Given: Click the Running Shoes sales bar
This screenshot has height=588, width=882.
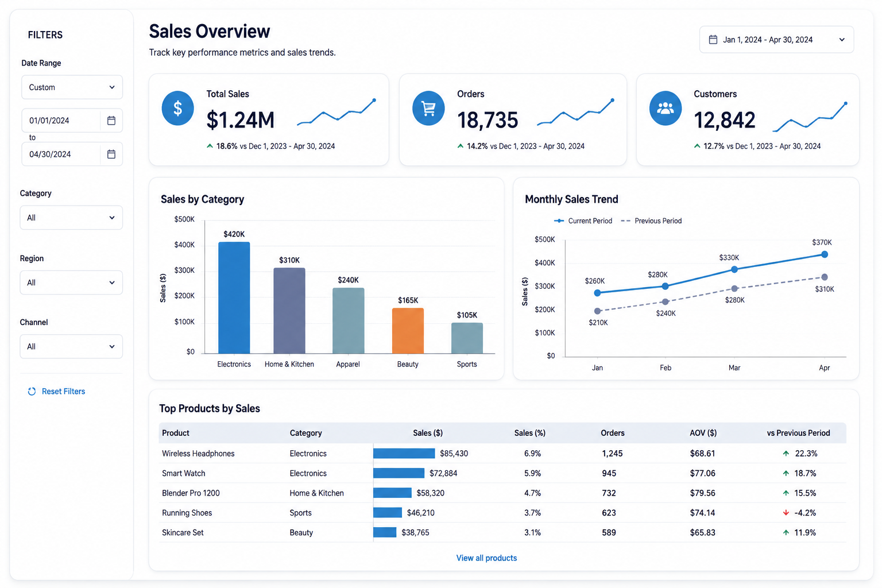Looking at the screenshot, I should [388, 513].
